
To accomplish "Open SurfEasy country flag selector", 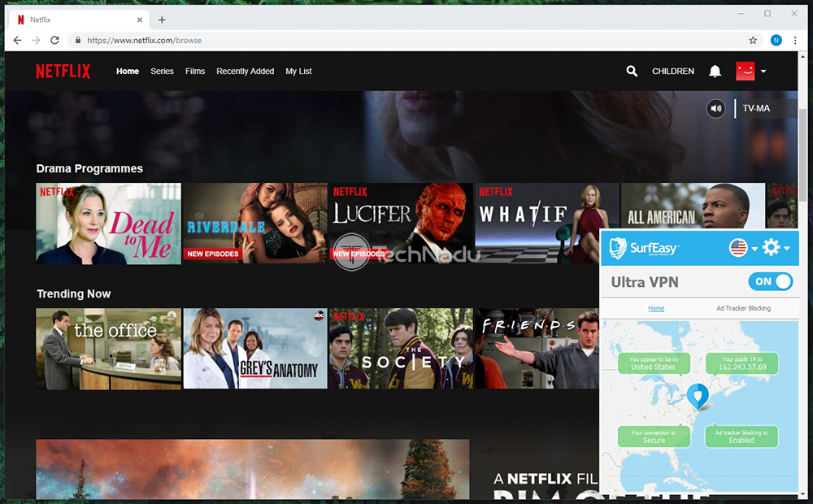I will pyautogui.click(x=742, y=248).
